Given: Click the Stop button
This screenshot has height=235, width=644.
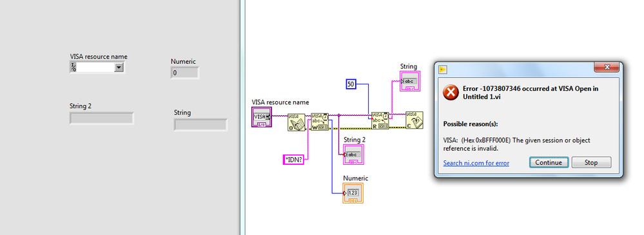Looking at the screenshot, I should coord(591,162).
